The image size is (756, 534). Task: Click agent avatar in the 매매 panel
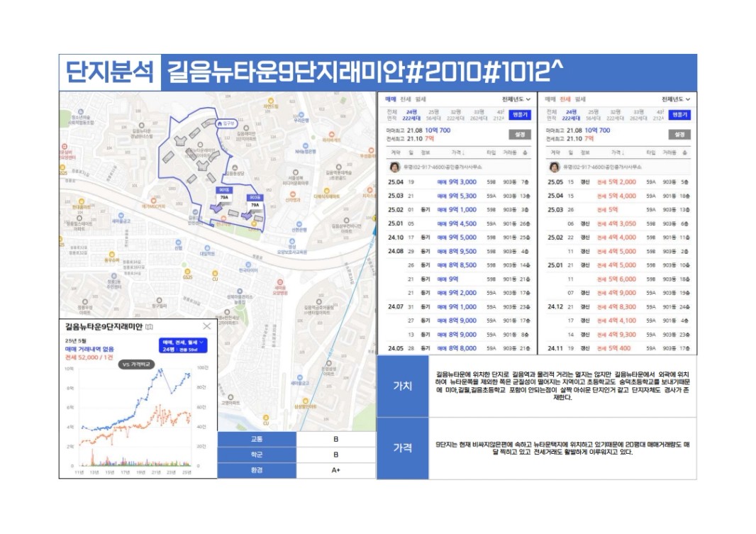coord(395,167)
